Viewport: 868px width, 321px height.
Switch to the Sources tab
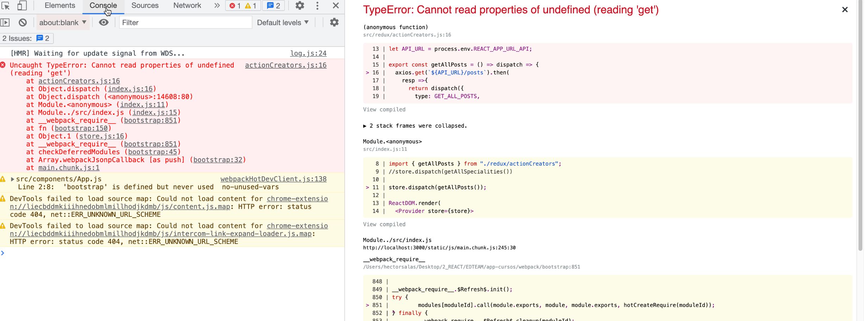pyautogui.click(x=145, y=6)
